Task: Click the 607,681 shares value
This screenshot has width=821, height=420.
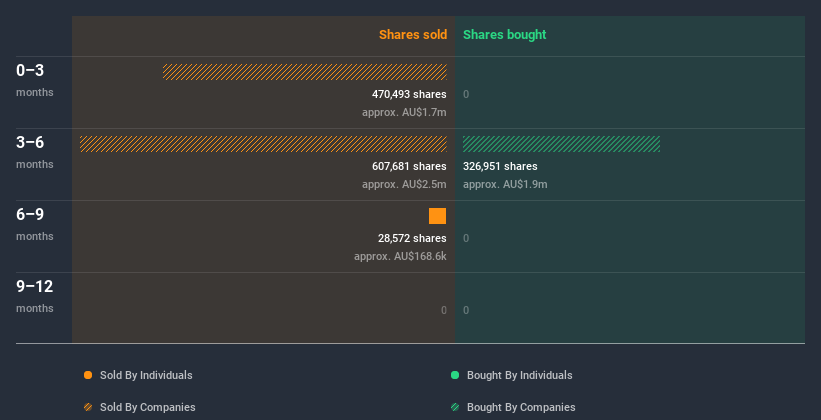Action: [409, 167]
